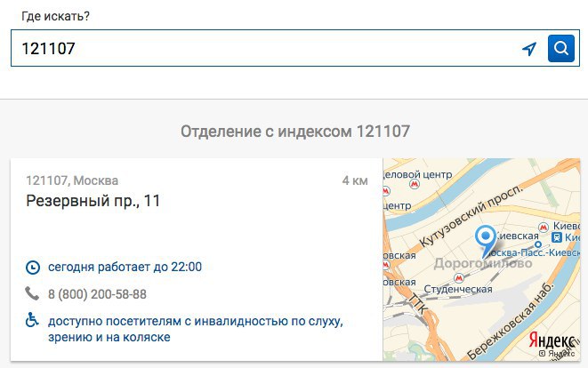The height and width of the screenshot is (368, 588).
Task: Click the phone number 8 (800) 200-58-88
Action: point(97,294)
